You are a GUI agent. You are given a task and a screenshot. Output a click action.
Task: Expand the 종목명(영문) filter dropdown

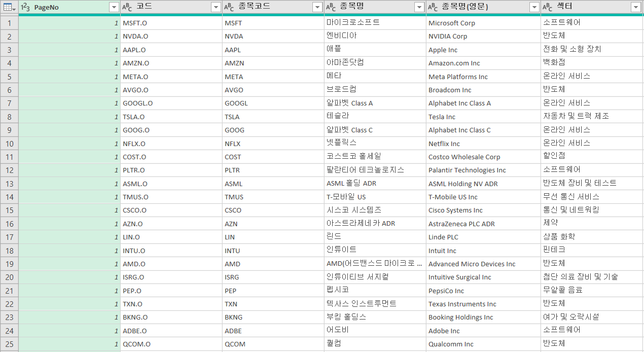coord(533,7)
